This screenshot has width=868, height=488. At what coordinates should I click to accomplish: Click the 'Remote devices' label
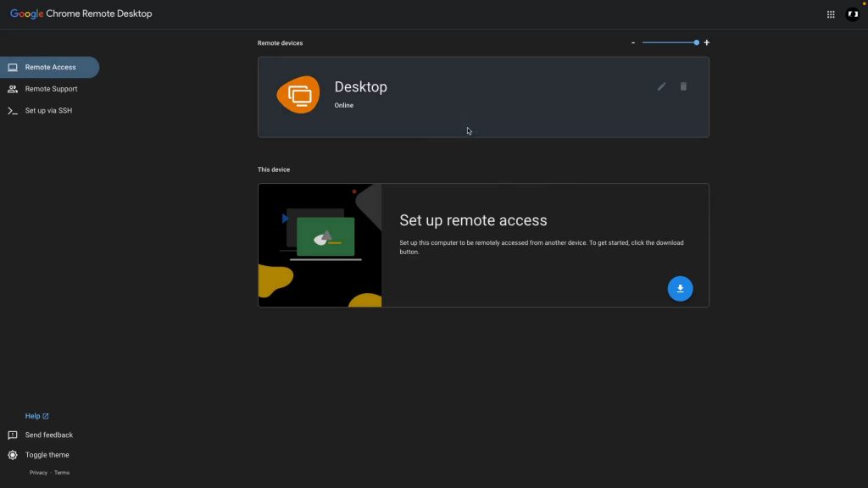(280, 43)
